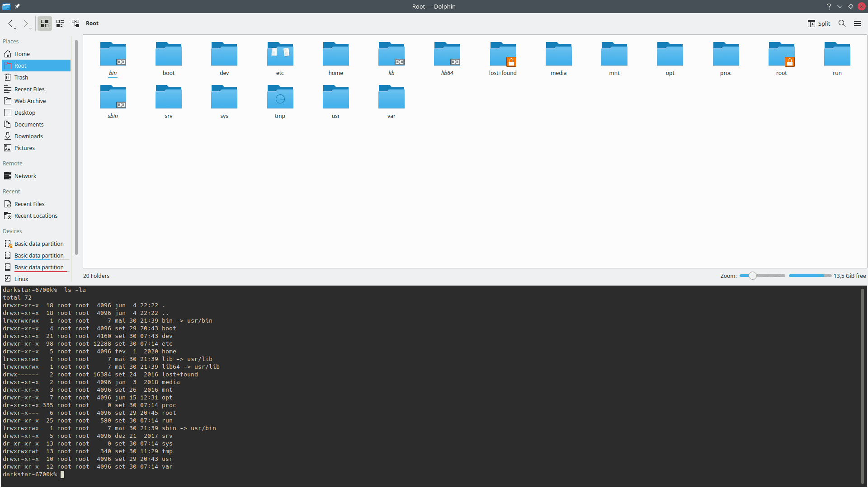Click the back navigation arrow
The image size is (868, 488).
(x=13, y=24)
